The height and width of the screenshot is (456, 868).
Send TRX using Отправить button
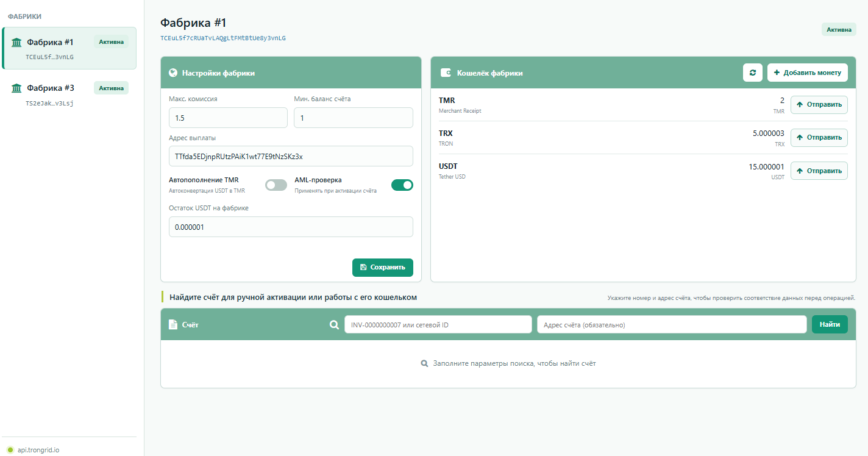[x=819, y=137]
